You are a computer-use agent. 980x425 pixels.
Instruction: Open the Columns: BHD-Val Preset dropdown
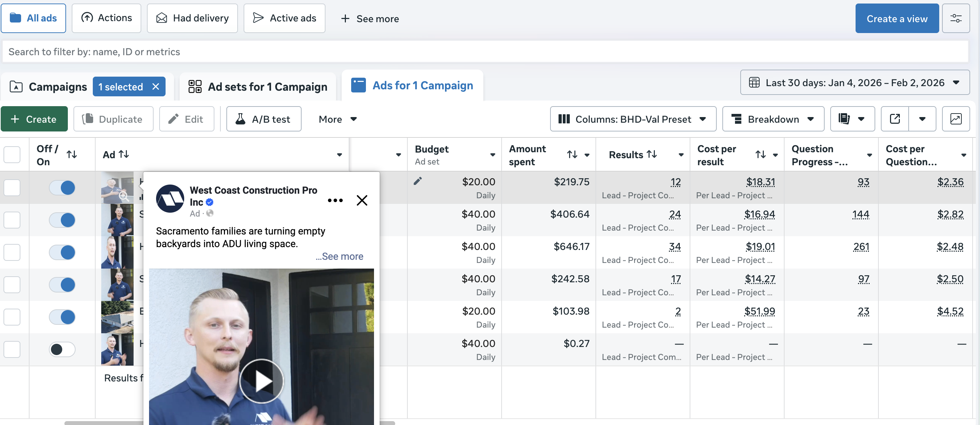tap(633, 119)
